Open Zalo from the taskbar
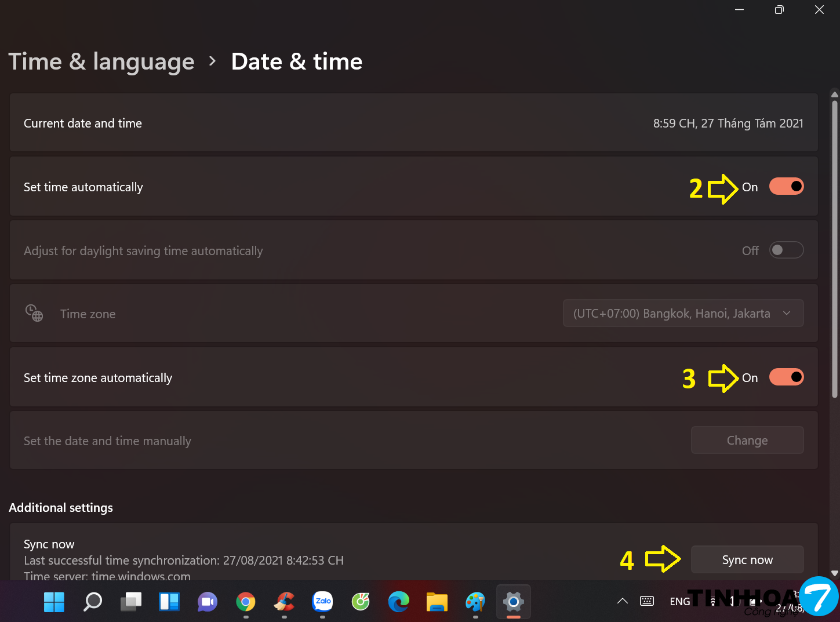This screenshot has width=840, height=622. point(322,602)
